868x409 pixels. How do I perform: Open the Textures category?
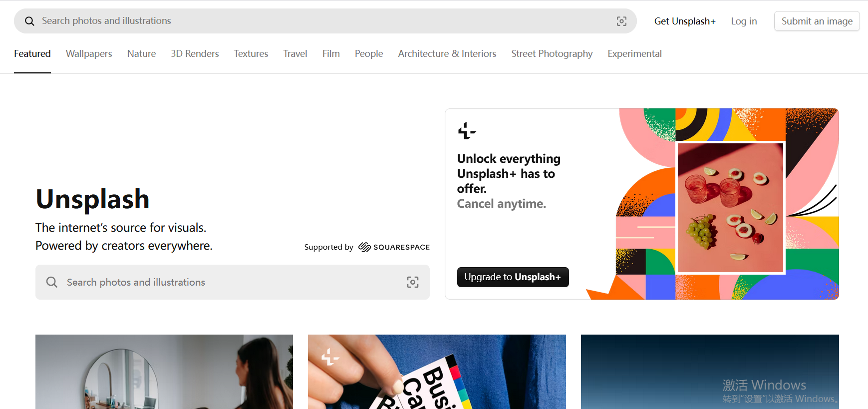pyautogui.click(x=251, y=53)
